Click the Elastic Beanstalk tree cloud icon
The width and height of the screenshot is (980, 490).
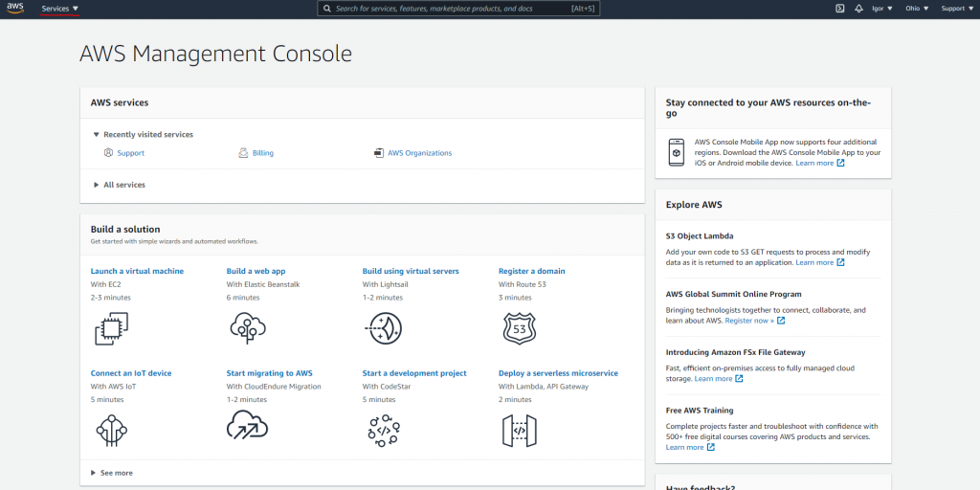pos(248,328)
